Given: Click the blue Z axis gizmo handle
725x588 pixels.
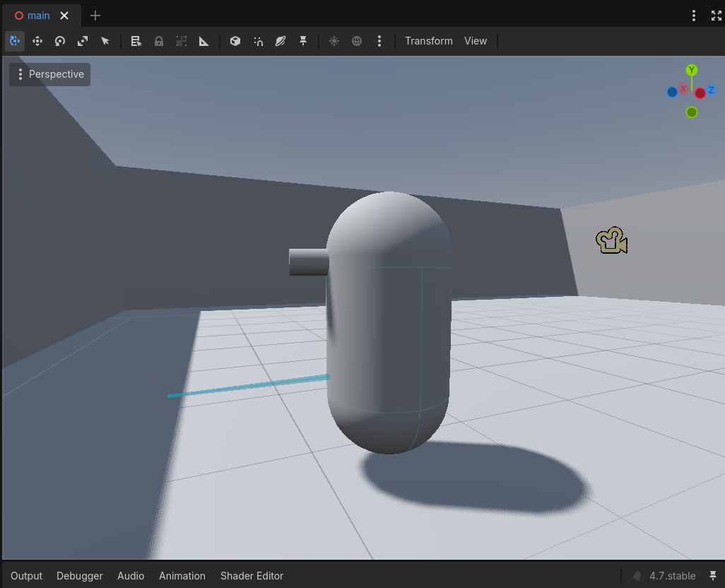Looking at the screenshot, I should pyautogui.click(x=711, y=90).
